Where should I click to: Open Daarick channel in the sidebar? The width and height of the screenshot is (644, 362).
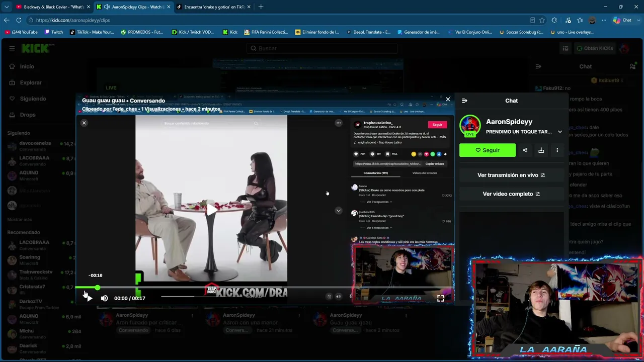[x=40, y=348]
